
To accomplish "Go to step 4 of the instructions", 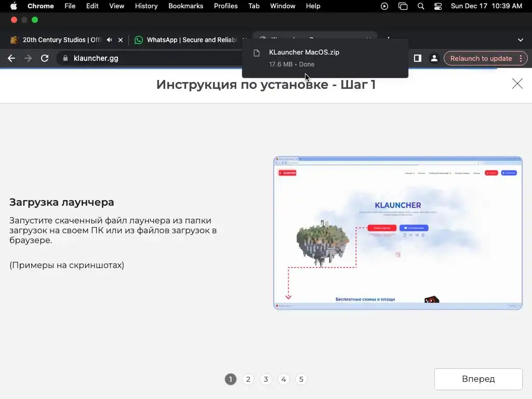I will (x=283, y=379).
